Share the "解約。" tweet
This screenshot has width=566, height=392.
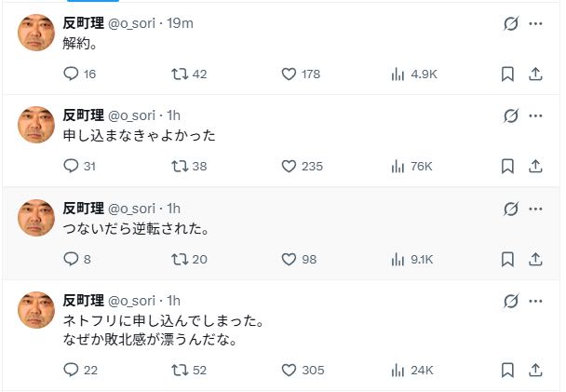535,74
